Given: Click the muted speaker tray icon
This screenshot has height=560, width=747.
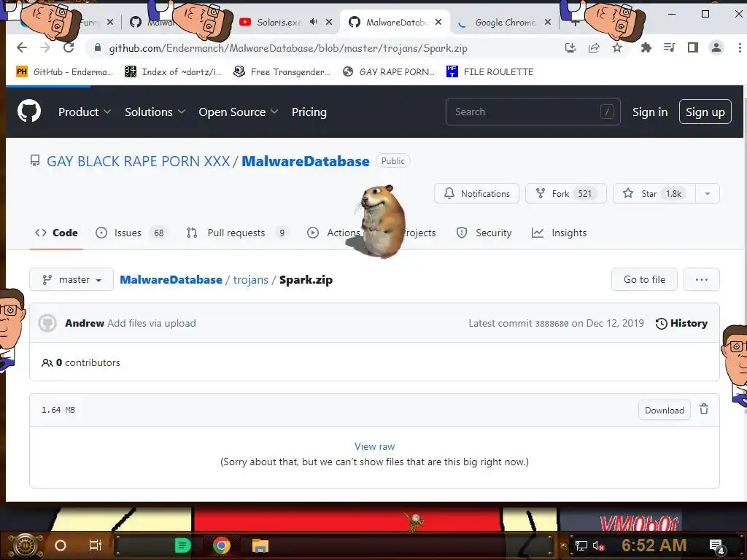Looking at the screenshot, I should (x=598, y=545).
